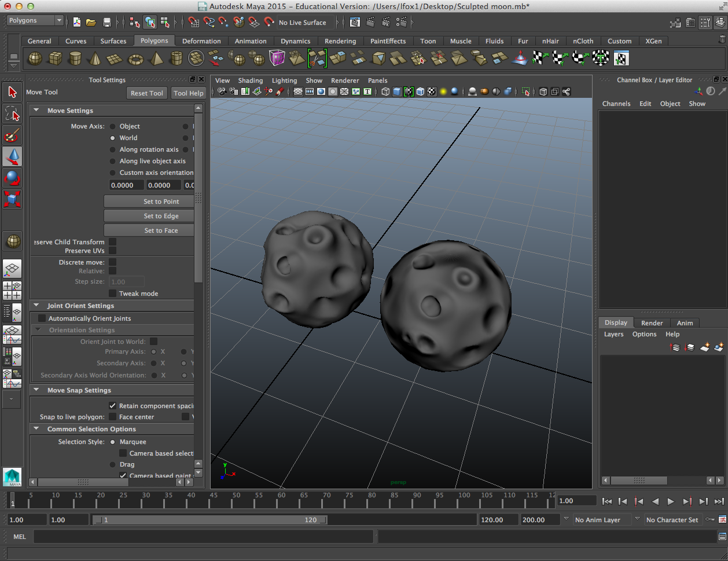Select Object move axis radio button
Viewport: 728px width, 561px height.
coord(113,126)
